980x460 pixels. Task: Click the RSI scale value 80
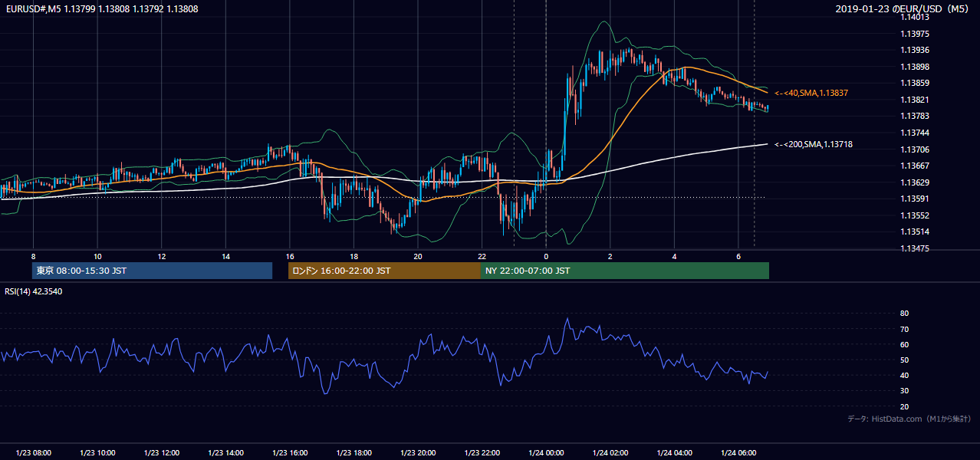coord(905,314)
